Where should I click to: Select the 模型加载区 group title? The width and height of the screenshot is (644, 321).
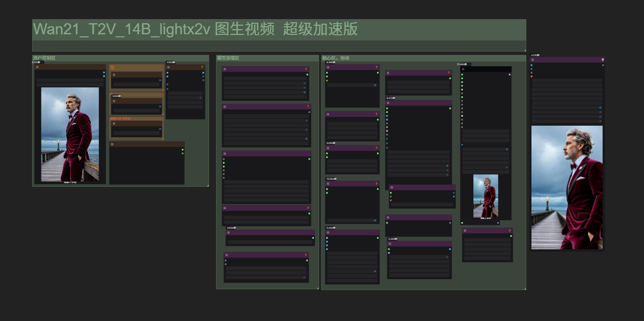pyautogui.click(x=228, y=58)
